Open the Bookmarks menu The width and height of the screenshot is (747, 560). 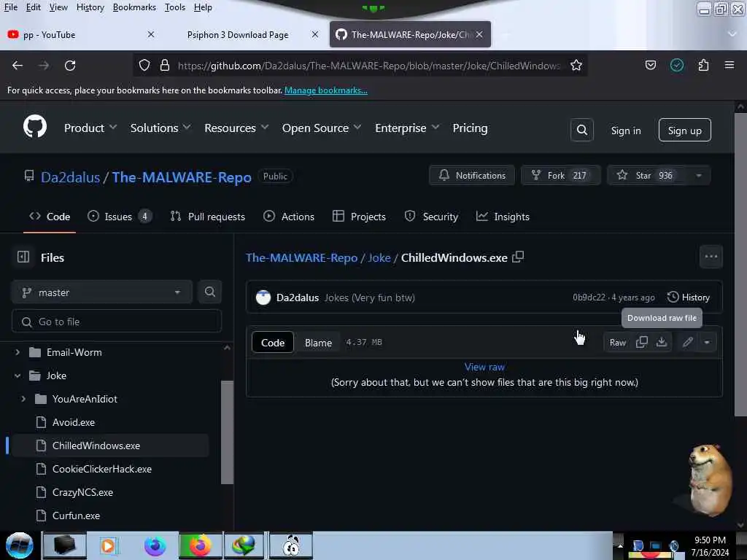coord(134,7)
